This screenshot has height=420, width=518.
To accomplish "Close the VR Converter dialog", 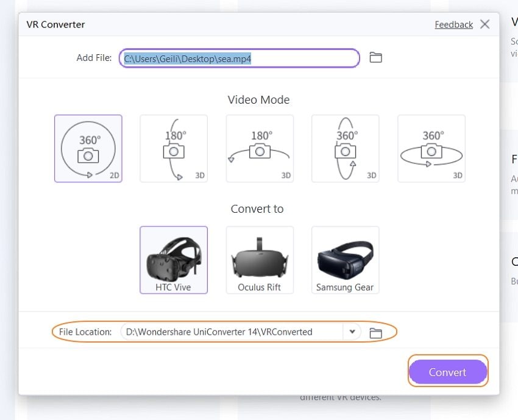I will coord(484,24).
